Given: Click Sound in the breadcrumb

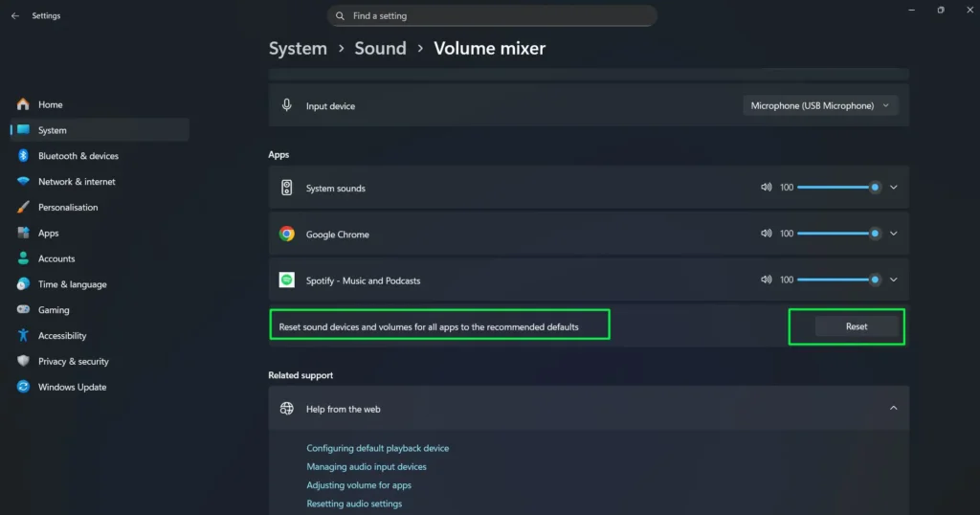Looking at the screenshot, I should (x=380, y=48).
